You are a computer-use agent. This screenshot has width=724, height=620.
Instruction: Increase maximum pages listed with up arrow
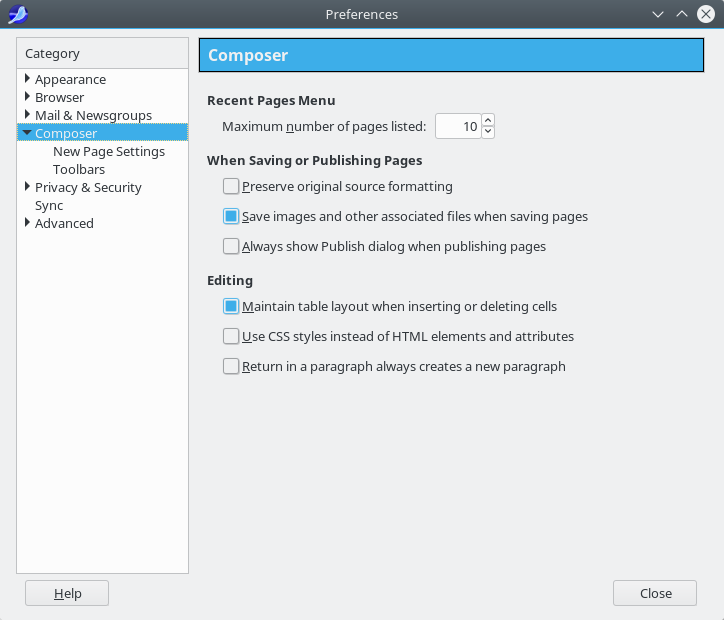[488, 121]
